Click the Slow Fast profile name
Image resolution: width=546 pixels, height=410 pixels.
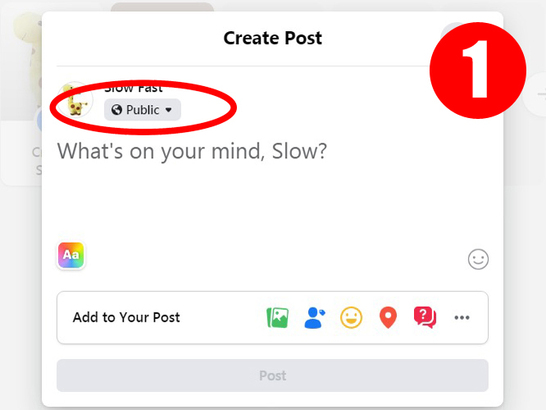pyautogui.click(x=134, y=88)
